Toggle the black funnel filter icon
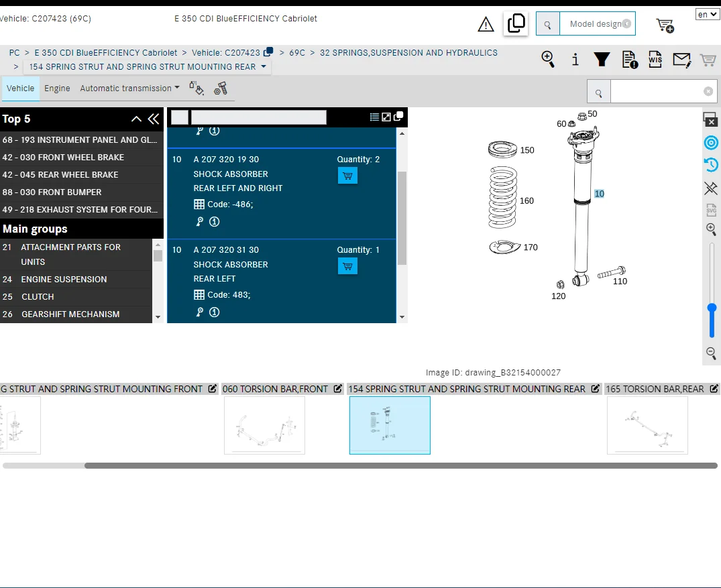721x588 pixels. pos(602,59)
